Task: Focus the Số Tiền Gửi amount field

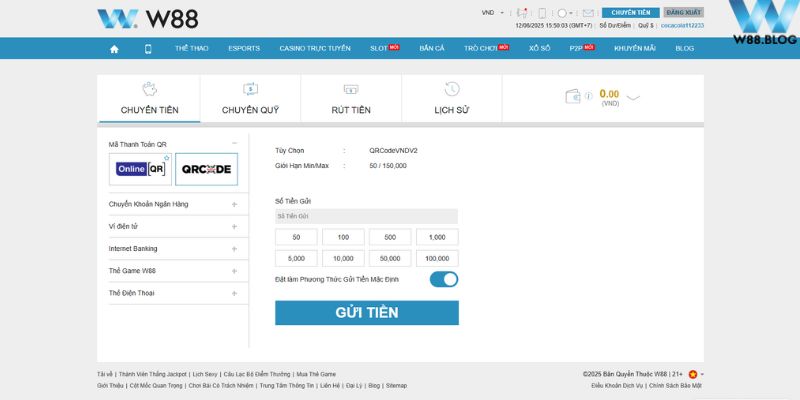Action: coord(366,216)
